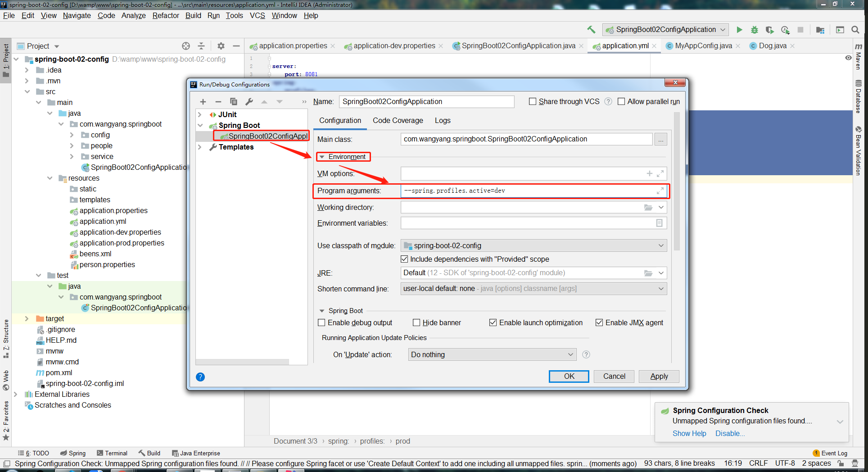Open Project panel settings gear

[x=221, y=46]
